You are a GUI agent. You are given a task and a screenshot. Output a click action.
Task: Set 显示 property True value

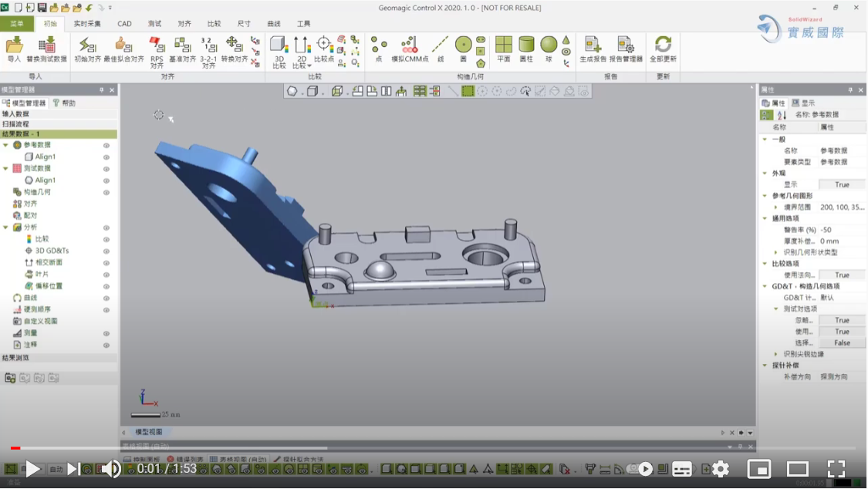[x=842, y=185]
